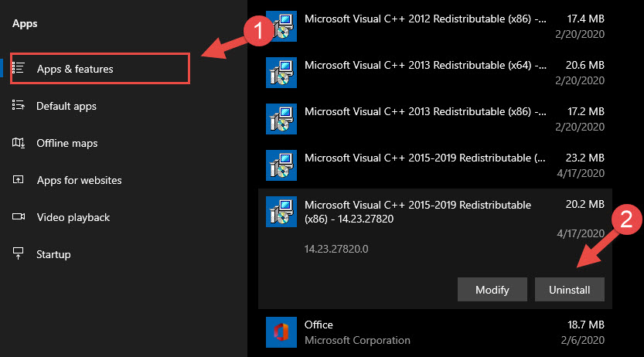Click the 20.2 MB size value
Screen dimensions: 644x357
point(584,204)
